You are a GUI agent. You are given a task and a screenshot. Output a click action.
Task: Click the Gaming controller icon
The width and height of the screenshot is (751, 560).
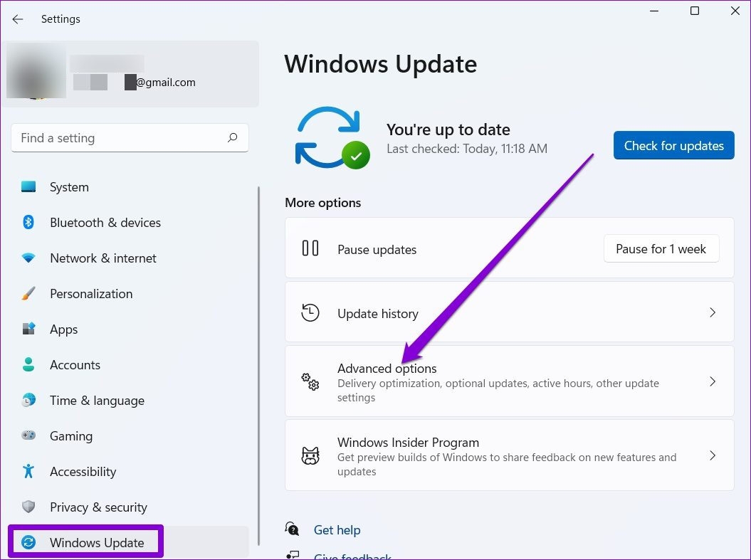(28, 435)
